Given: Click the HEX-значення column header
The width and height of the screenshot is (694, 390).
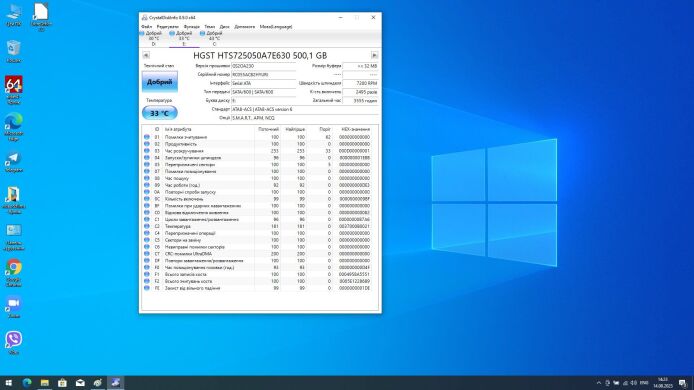Looking at the screenshot, I should coord(353,129).
